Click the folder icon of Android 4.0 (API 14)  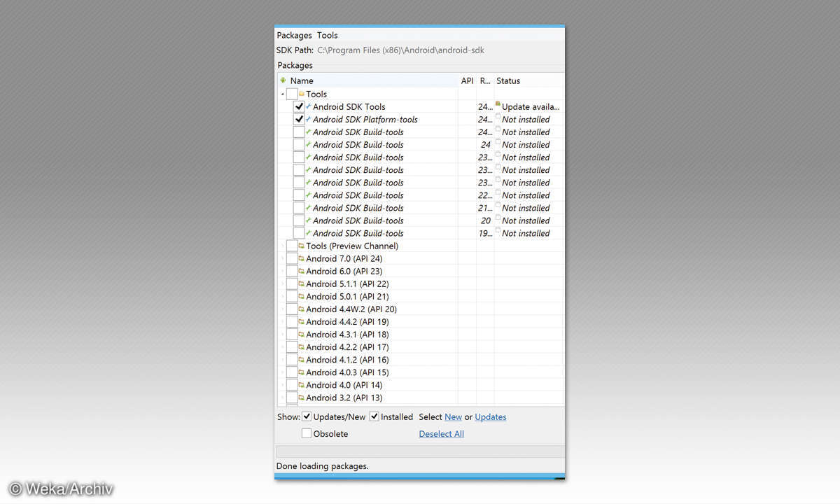302,385
